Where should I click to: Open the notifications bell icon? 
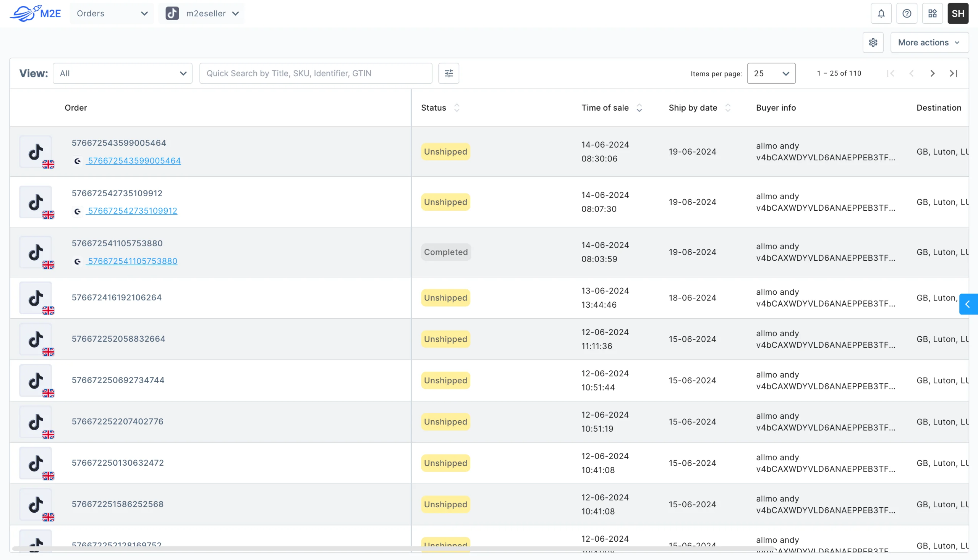(x=881, y=13)
